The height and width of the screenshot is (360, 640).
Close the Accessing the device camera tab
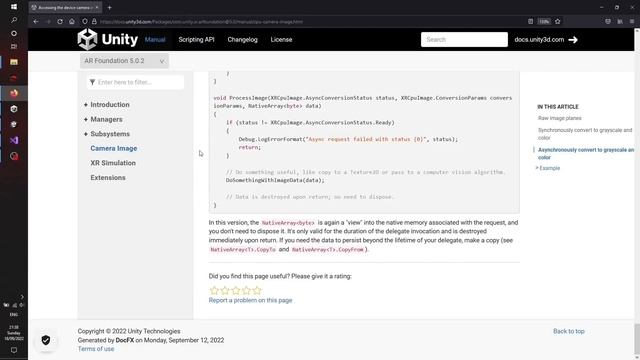[x=97, y=7]
